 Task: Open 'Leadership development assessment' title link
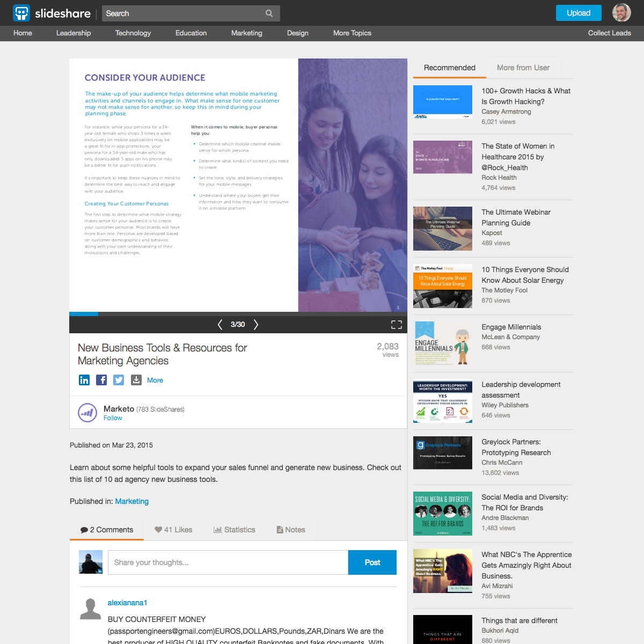[x=521, y=390]
